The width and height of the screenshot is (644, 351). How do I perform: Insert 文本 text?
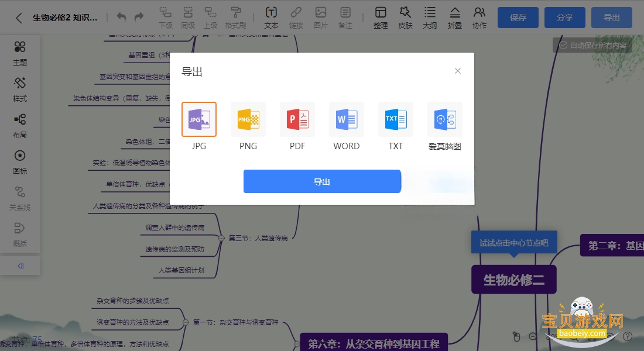[271, 18]
